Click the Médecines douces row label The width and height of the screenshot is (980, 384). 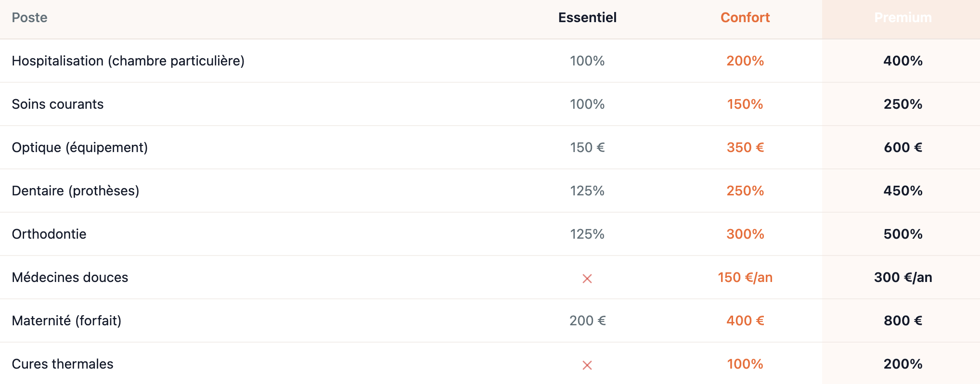70,278
